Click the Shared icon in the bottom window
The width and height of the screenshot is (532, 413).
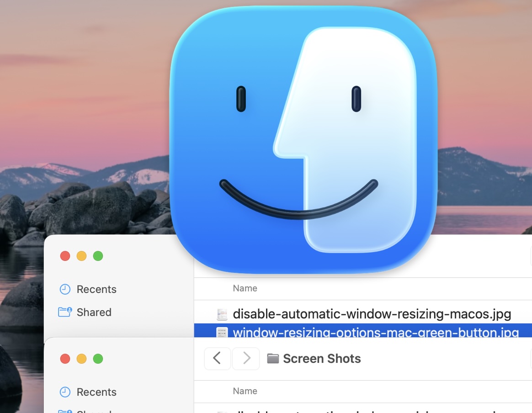click(64, 410)
